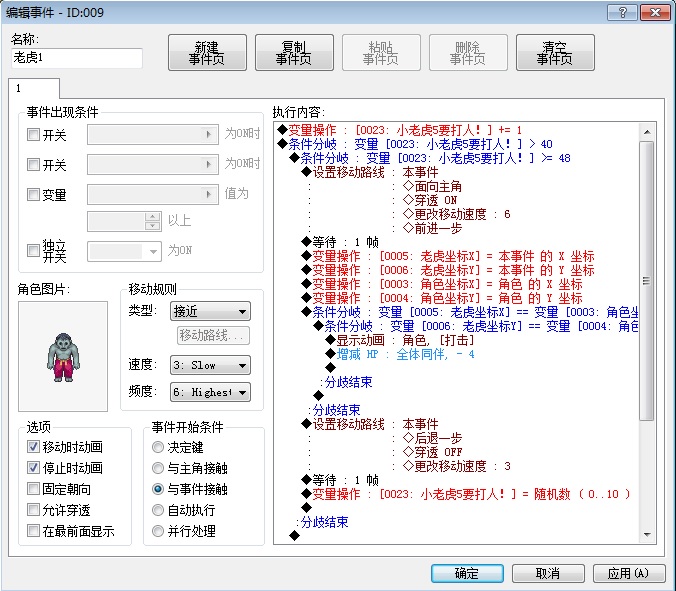Image resolution: width=676 pixels, height=591 pixels.
Task: Select event page tab 1
Action: 34,88
